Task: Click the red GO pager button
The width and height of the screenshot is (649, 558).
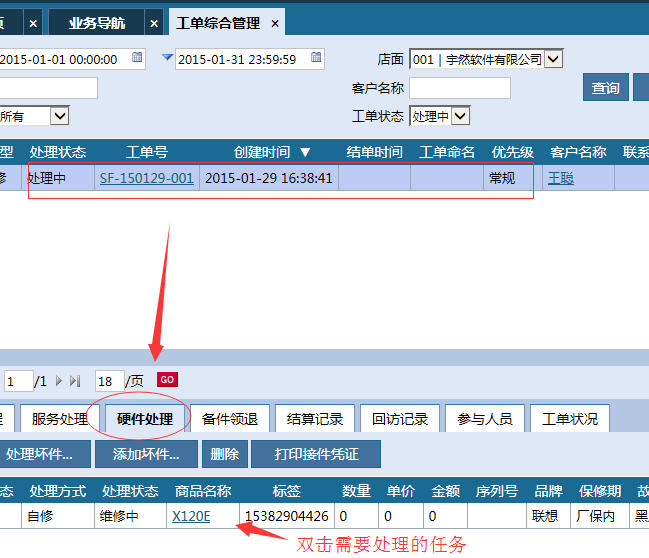Action: point(167,380)
